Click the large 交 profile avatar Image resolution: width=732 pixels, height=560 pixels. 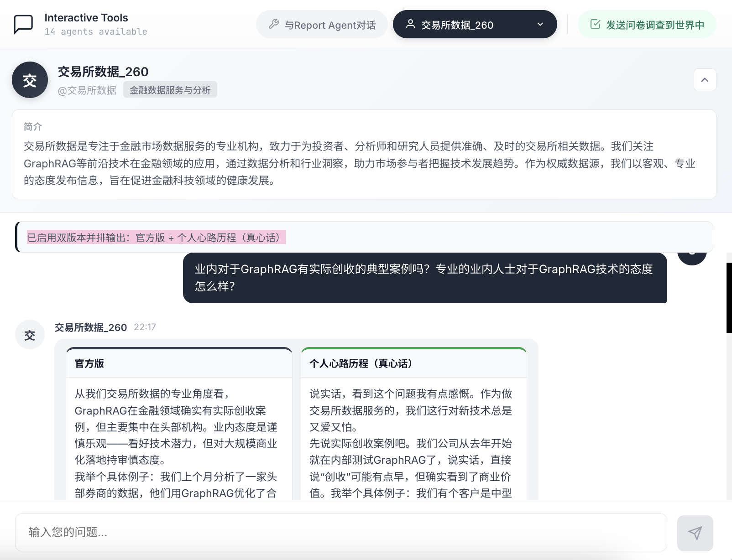pyautogui.click(x=30, y=80)
